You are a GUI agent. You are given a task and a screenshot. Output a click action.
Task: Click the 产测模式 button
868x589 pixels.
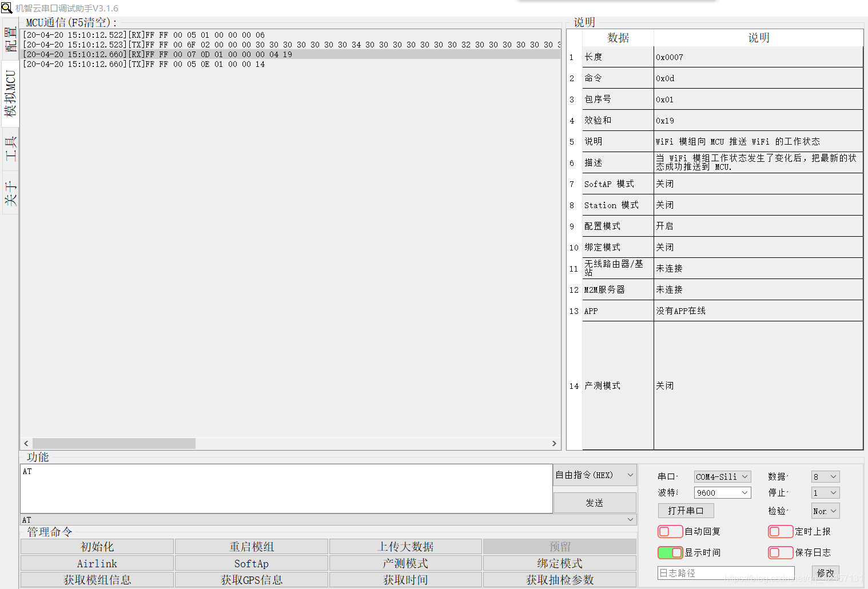click(405, 563)
